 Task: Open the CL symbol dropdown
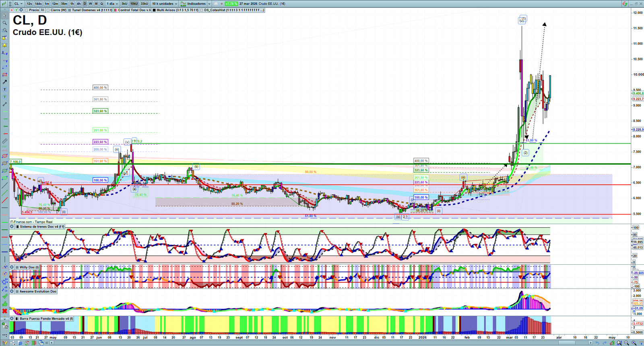click(x=18, y=4)
